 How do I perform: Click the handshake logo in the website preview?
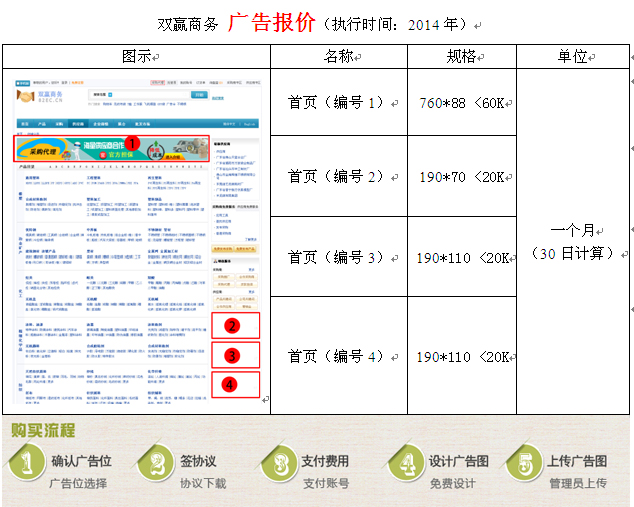(x=25, y=96)
